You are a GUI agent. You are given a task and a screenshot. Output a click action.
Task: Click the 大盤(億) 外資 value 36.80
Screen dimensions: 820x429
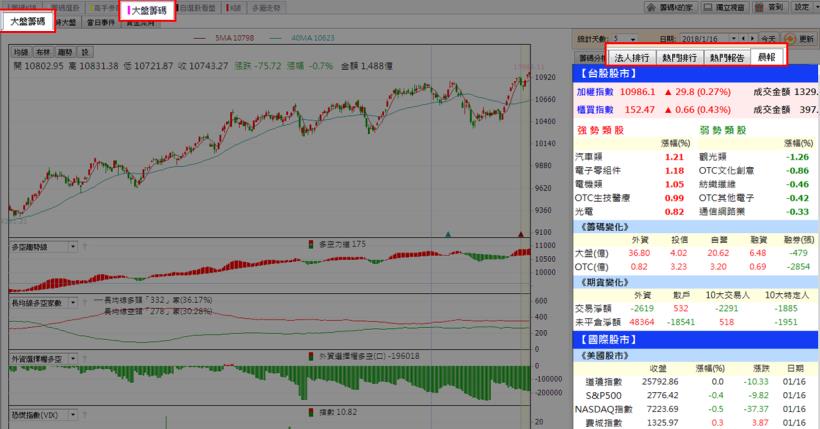[639, 253]
